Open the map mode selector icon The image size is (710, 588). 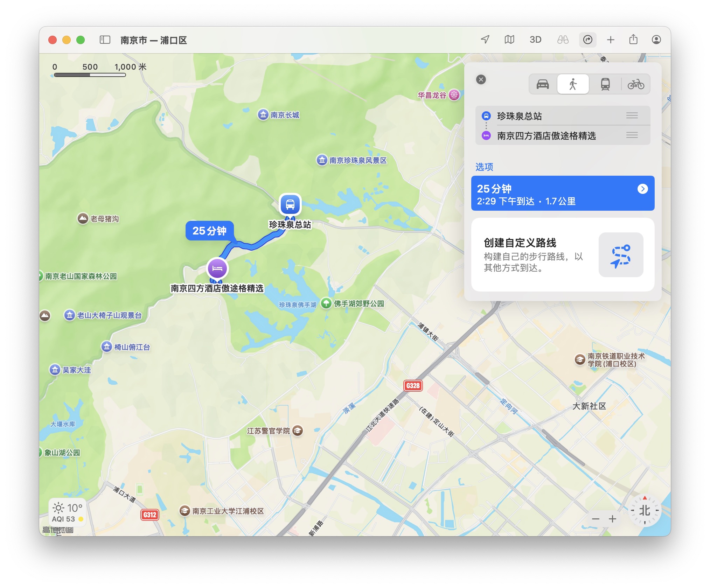(x=509, y=40)
